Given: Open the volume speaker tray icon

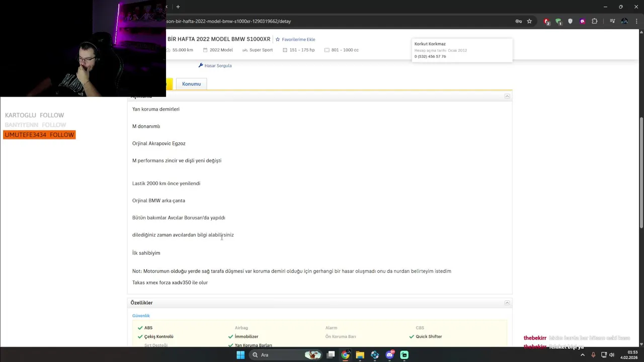Looking at the screenshot, I should 612,355.
